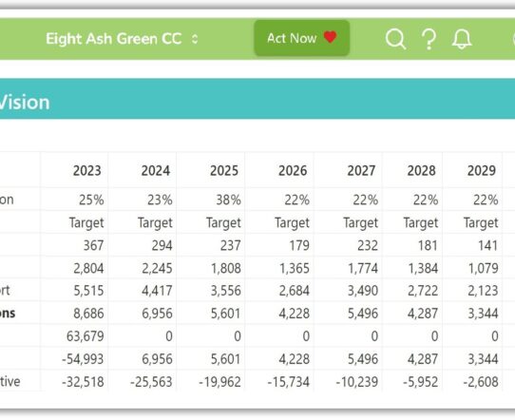The image size is (515, 420).
Task: Select the -2,608 cell under 2029
Action: tap(481, 382)
